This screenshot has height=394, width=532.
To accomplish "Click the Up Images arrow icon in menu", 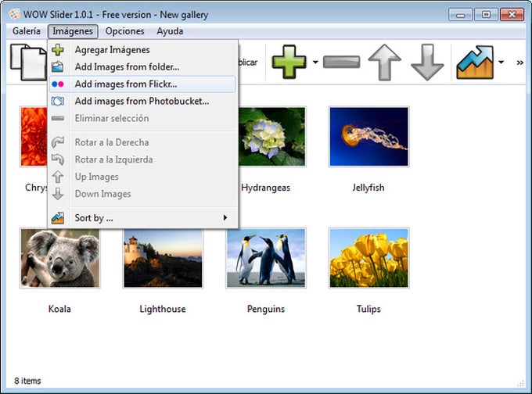I will tap(58, 177).
